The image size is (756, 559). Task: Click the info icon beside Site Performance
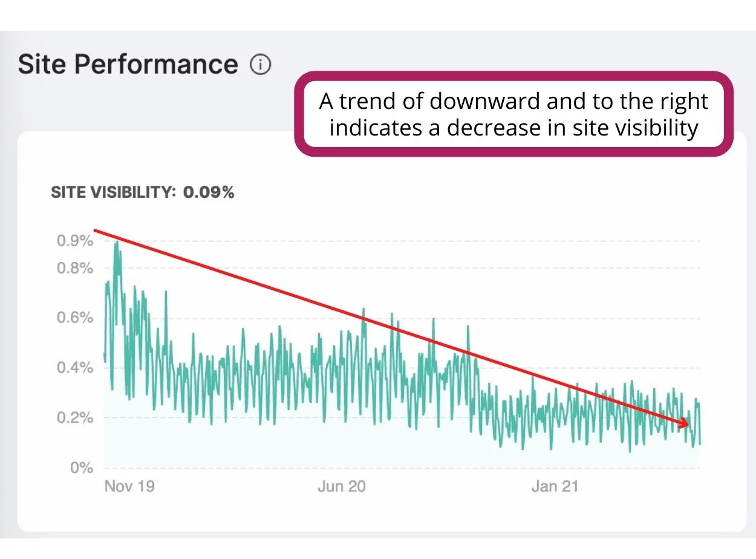point(261,64)
